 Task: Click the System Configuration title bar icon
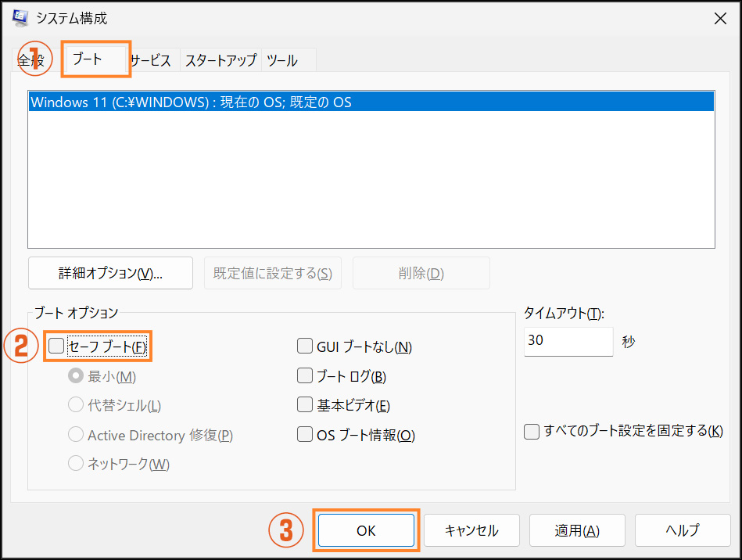tap(20, 18)
